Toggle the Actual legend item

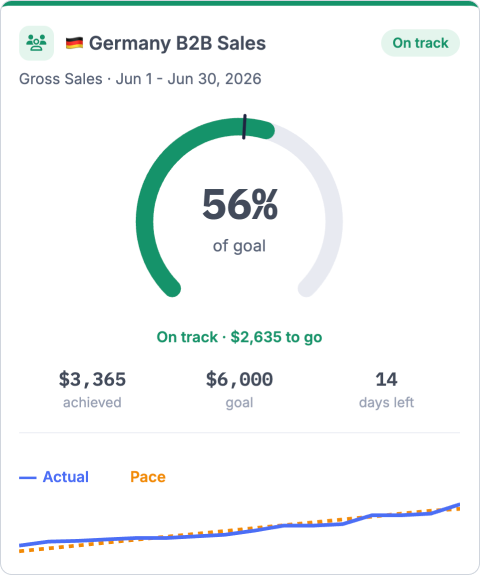click(54, 477)
